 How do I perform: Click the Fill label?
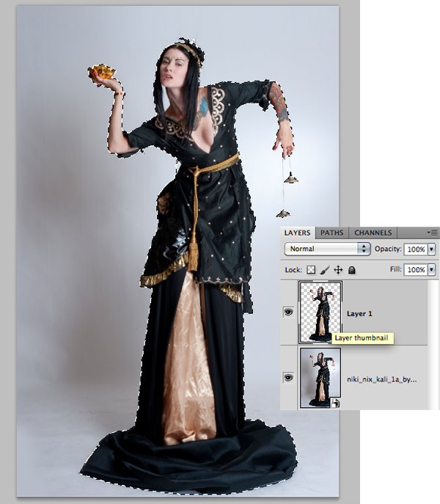396,269
